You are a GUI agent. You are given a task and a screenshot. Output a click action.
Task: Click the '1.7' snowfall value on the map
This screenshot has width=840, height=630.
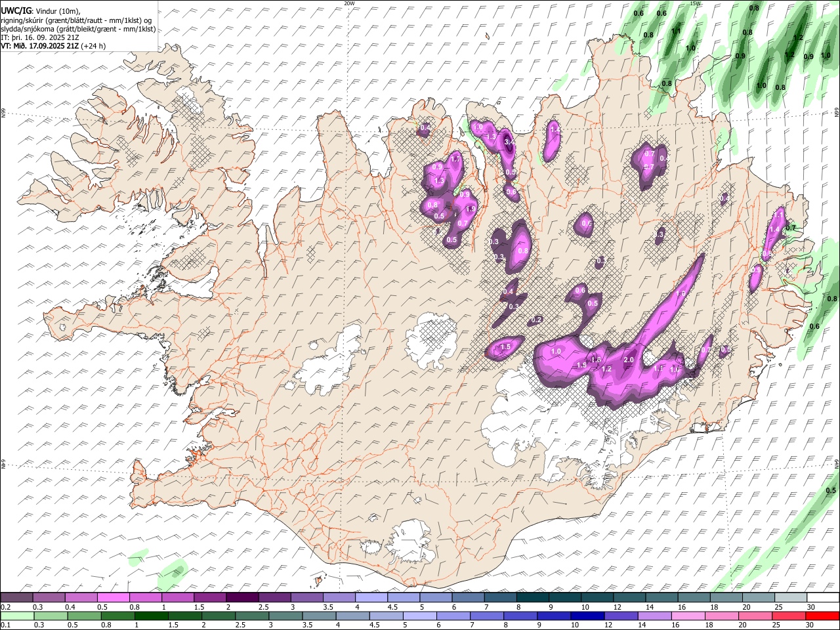click(x=456, y=159)
